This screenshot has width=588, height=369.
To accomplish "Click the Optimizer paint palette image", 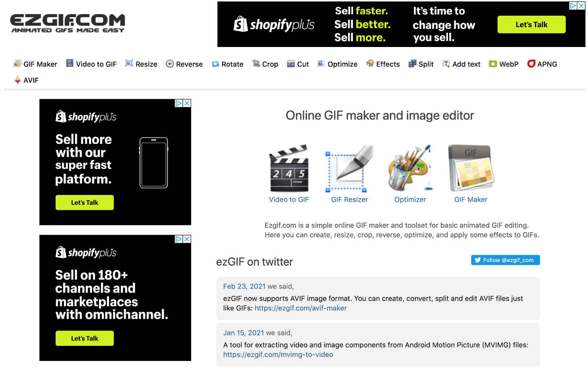I will 410,168.
